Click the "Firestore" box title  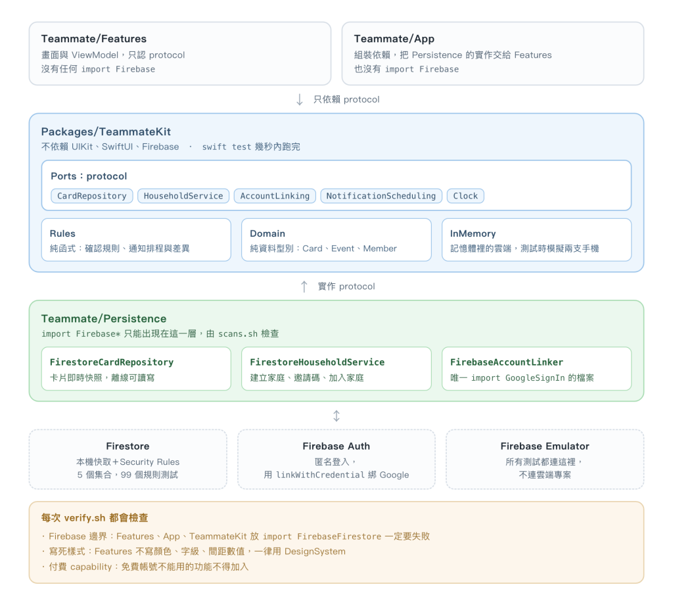coord(128,446)
